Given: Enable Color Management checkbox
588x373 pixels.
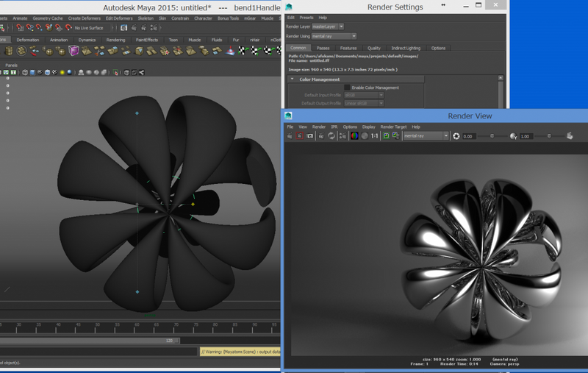Looking at the screenshot, I should point(347,88).
